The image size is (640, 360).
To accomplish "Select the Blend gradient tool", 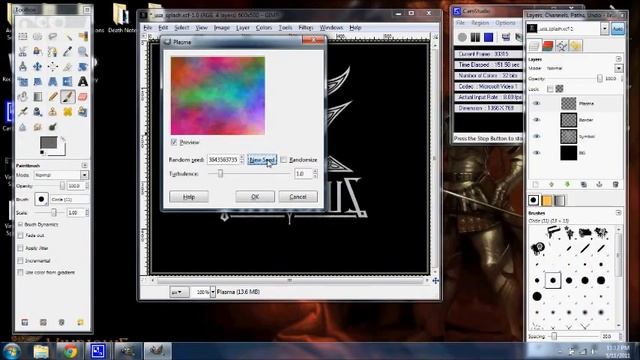I will tap(38, 97).
